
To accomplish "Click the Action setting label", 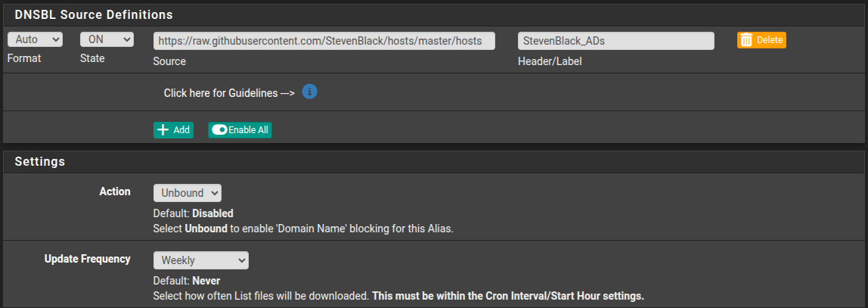I will pyautogui.click(x=115, y=191).
